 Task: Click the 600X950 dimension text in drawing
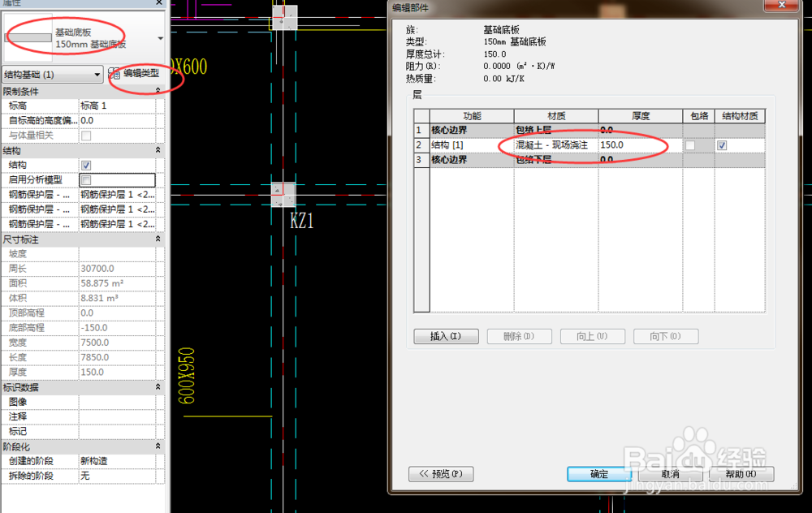click(187, 376)
